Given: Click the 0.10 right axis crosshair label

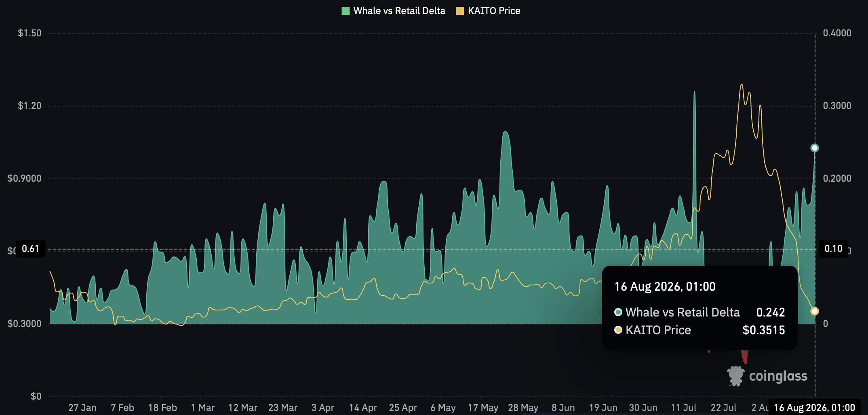Looking at the screenshot, I should pyautogui.click(x=833, y=249).
